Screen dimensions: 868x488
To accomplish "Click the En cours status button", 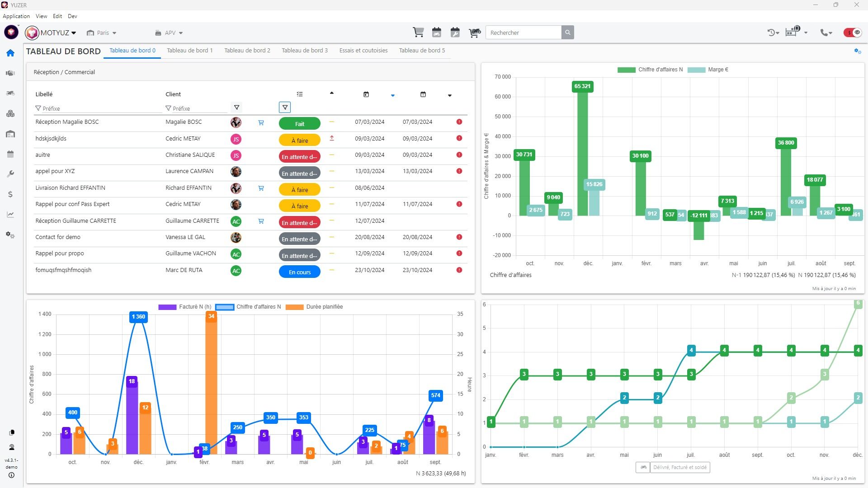I will pyautogui.click(x=299, y=272).
